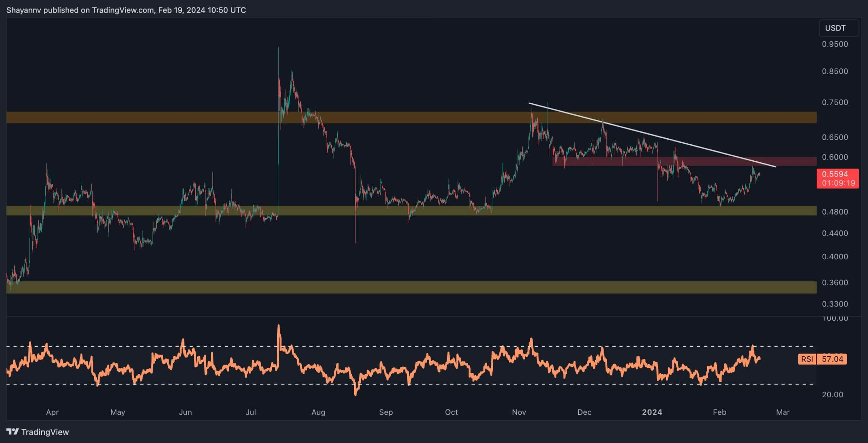Select the orange RSI indicator label
868x443 pixels.
click(x=807, y=359)
